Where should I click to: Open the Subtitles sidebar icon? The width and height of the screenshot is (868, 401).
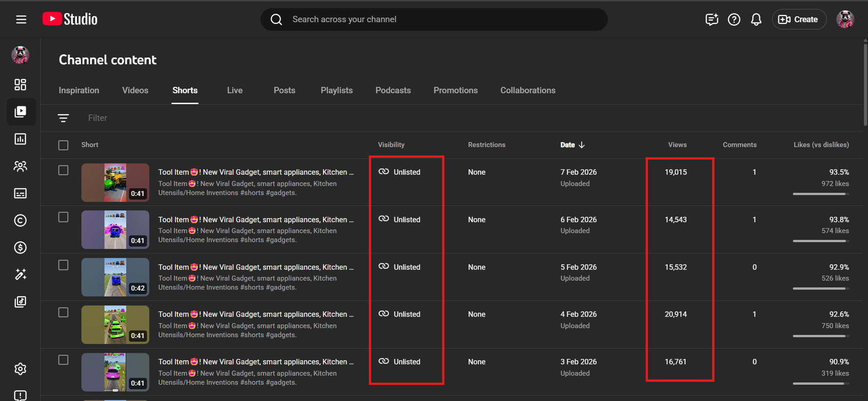click(x=20, y=193)
